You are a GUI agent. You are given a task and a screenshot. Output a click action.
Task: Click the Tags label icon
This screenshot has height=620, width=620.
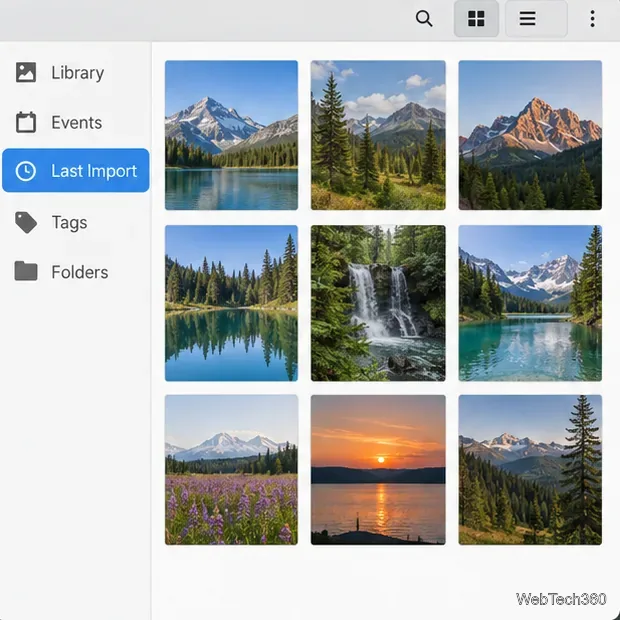pyautogui.click(x=26, y=222)
